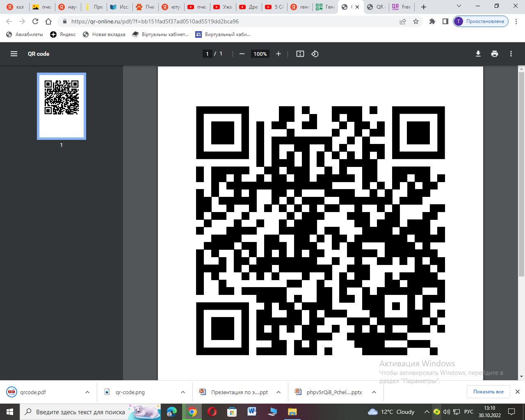Click the address bar URL
The width and height of the screenshot is (525, 420).
click(155, 21)
